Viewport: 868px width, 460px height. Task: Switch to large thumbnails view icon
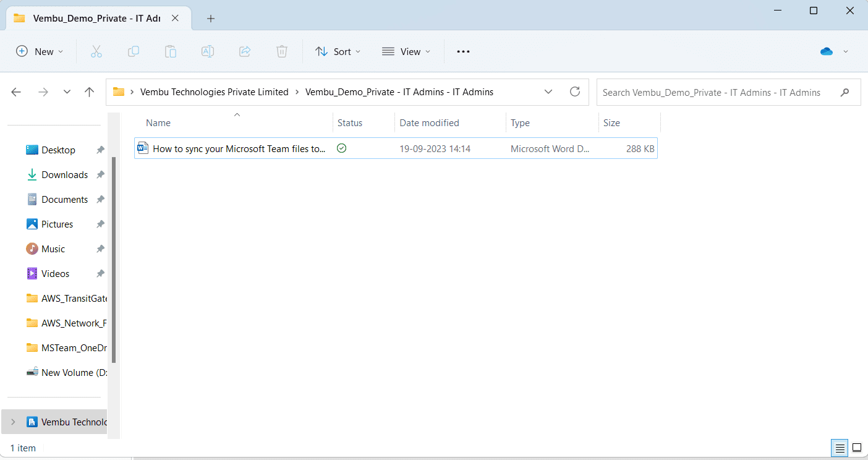pos(857,448)
